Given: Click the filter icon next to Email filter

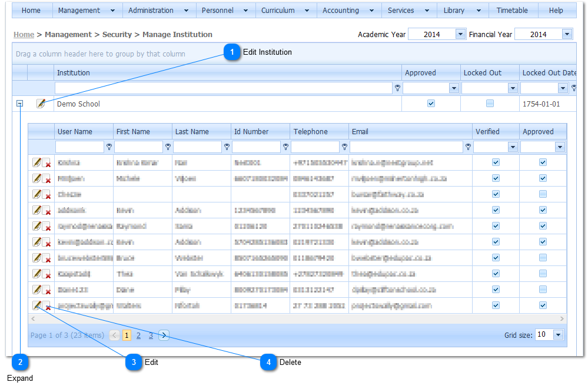Looking at the screenshot, I should click(x=468, y=147).
